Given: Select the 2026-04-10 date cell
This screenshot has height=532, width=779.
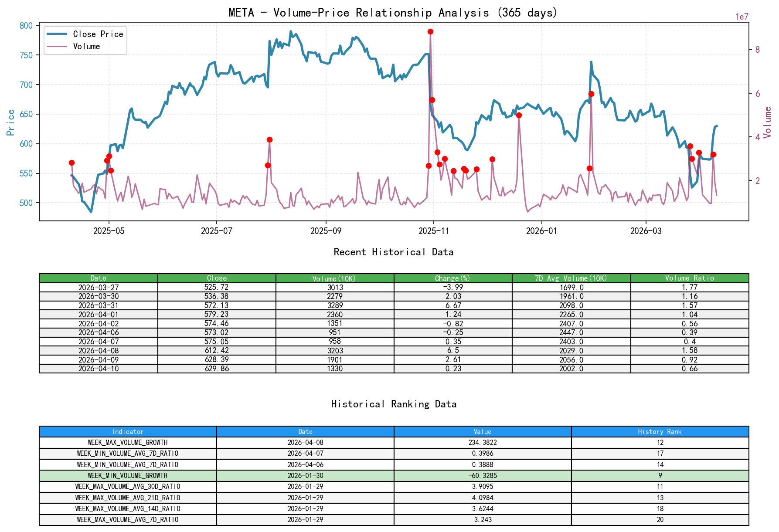Looking at the screenshot, I should click(x=99, y=369).
